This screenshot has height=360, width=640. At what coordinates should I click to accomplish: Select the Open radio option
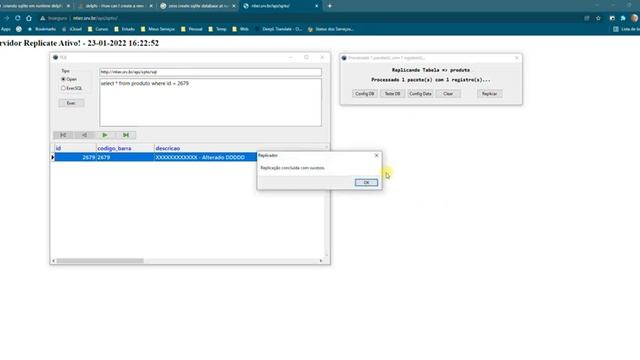[x=63, y=79]
